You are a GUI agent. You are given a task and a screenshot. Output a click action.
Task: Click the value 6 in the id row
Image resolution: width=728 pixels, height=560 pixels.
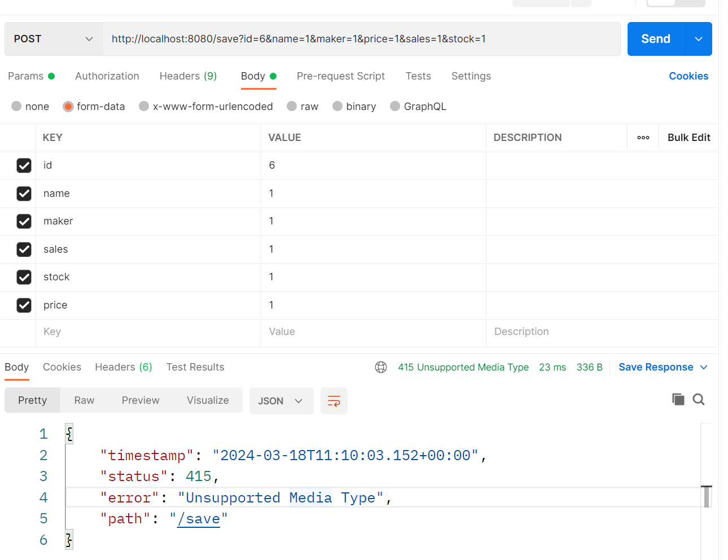pyautogui.click(x=272, y=165)
